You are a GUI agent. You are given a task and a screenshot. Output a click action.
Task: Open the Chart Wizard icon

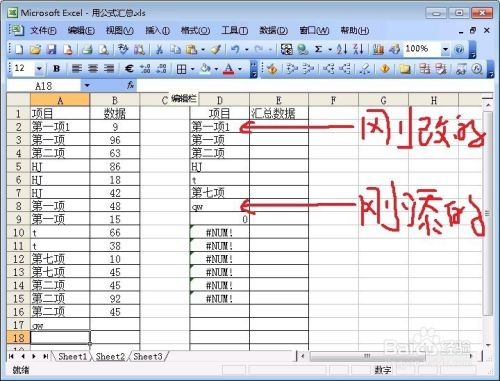[x=378, y=50]
